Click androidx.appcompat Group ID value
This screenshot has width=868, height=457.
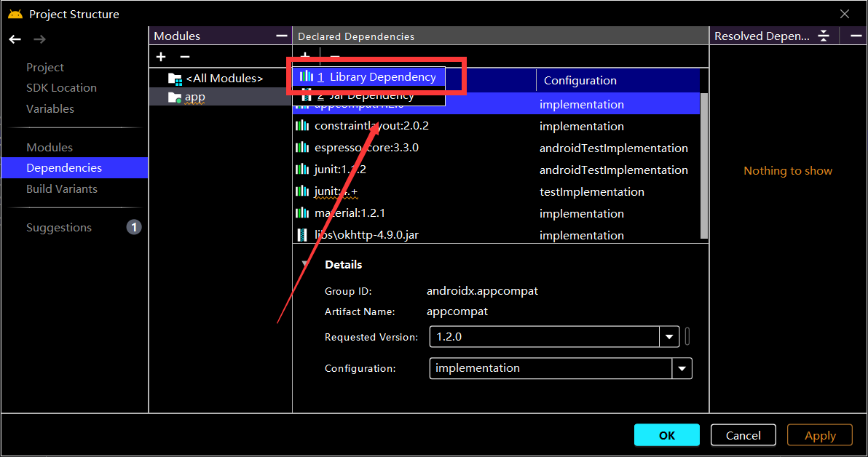pyautogui.click(x=482, y=291)
